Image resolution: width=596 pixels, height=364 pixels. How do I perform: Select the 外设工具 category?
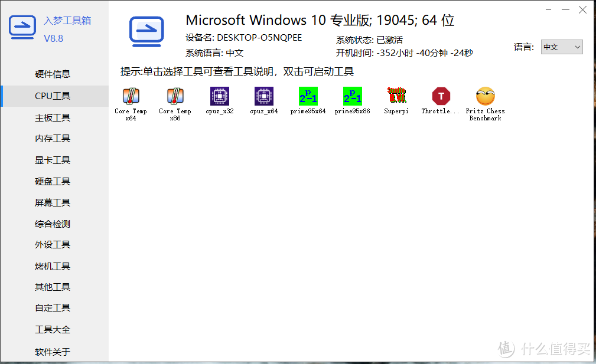tap(53, 244)
